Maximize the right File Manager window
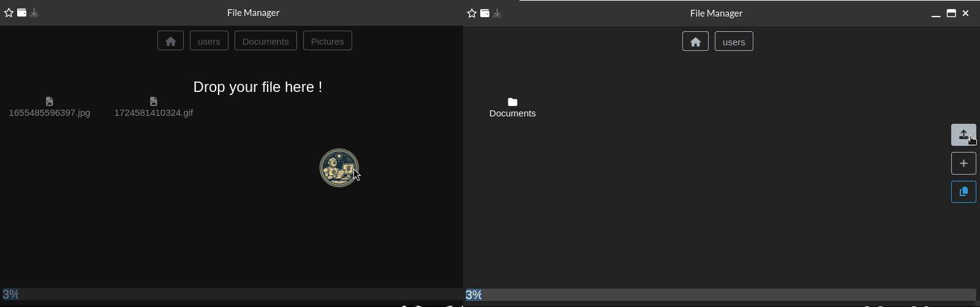The image size is (980, 307). pos(951,13)
